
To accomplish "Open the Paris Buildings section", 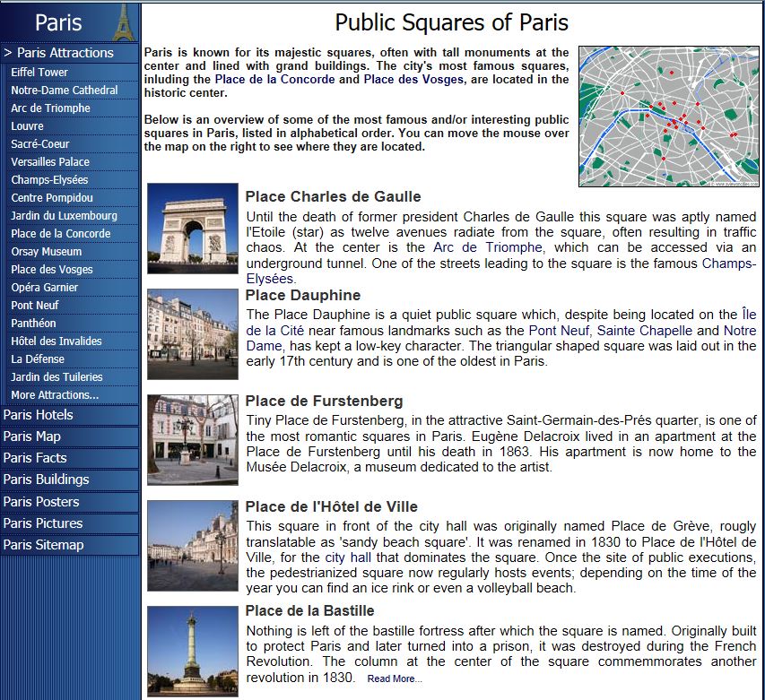I will pos(70,480).
